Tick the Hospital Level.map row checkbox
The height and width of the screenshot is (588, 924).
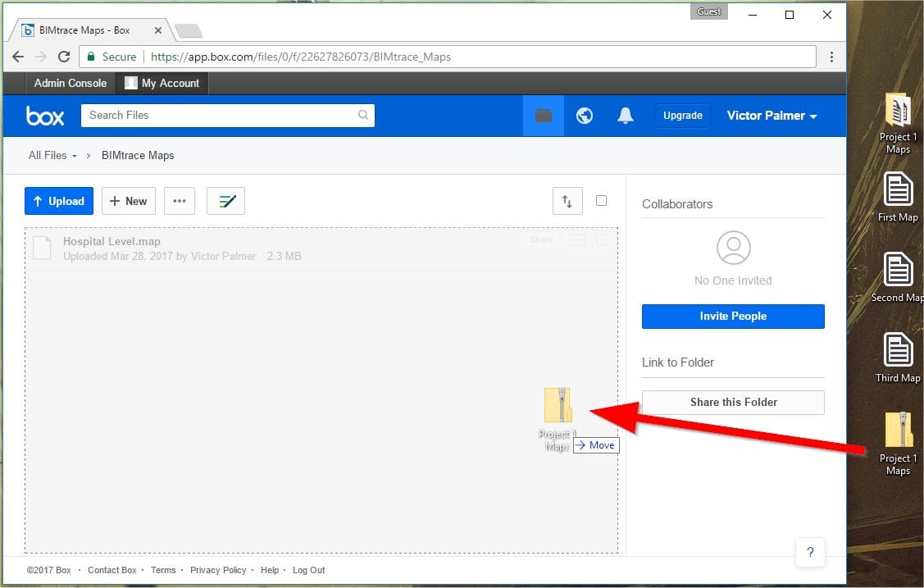click(x=601, y=239)
